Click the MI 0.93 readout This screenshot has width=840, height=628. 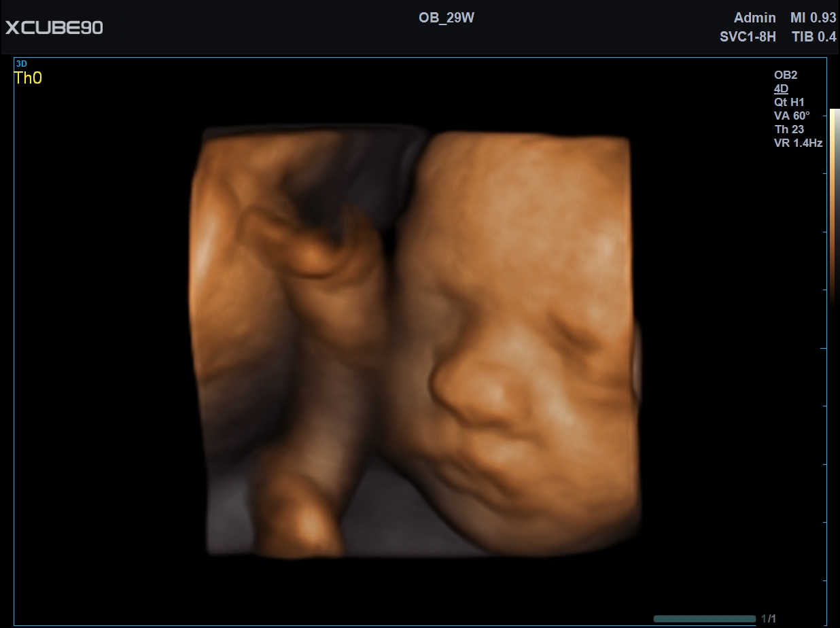click(x=813, y=18)
